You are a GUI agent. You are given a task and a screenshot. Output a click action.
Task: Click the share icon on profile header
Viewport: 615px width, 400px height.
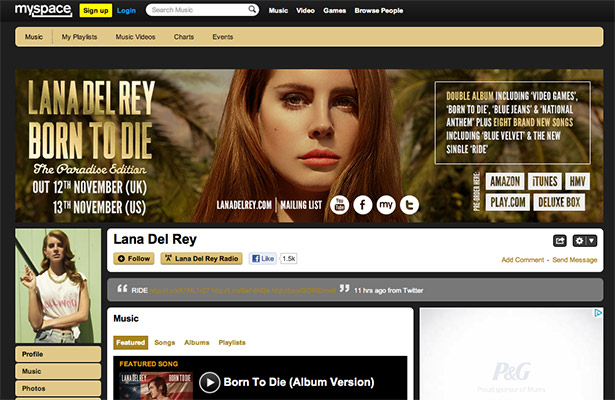tap(560, 240)
